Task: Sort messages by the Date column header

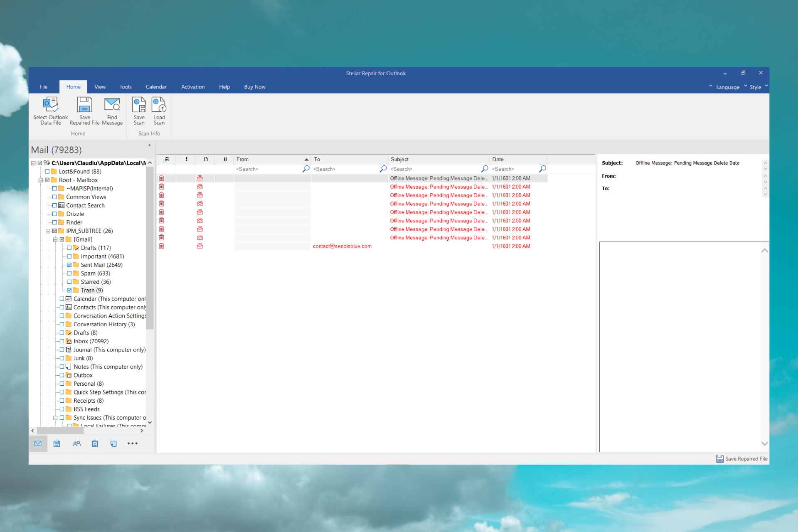Action: pos(518,159)
